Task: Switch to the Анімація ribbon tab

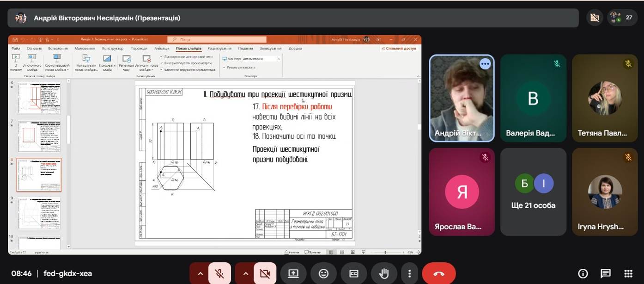Action: point(162,48)
